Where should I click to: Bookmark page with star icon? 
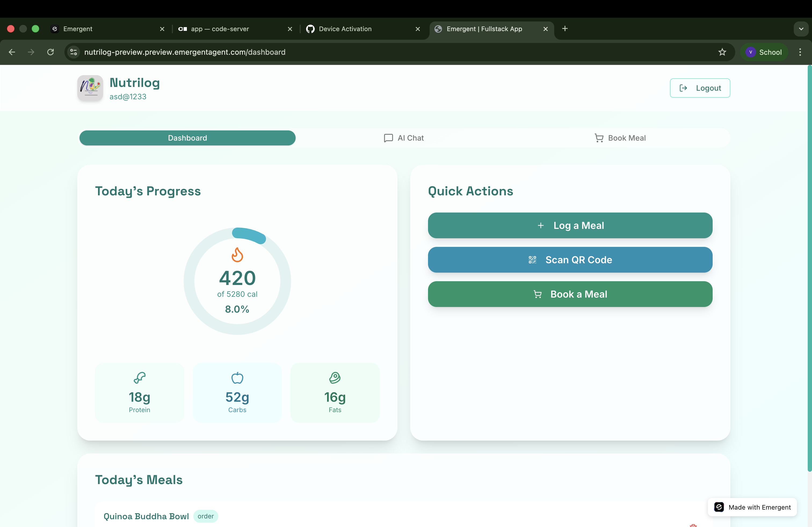[722, 52]
